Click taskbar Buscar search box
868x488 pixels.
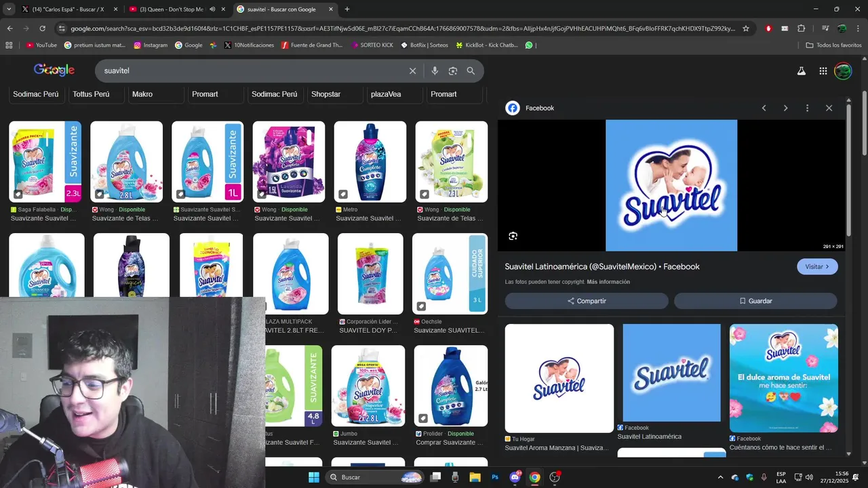(375, 477)
